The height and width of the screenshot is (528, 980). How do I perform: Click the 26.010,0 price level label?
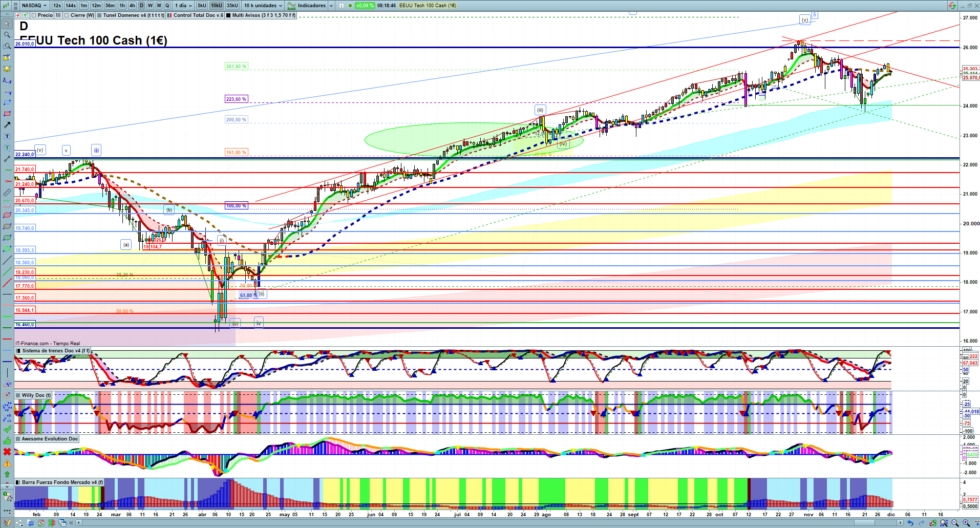pyautogui.click(x=25, y=44)
